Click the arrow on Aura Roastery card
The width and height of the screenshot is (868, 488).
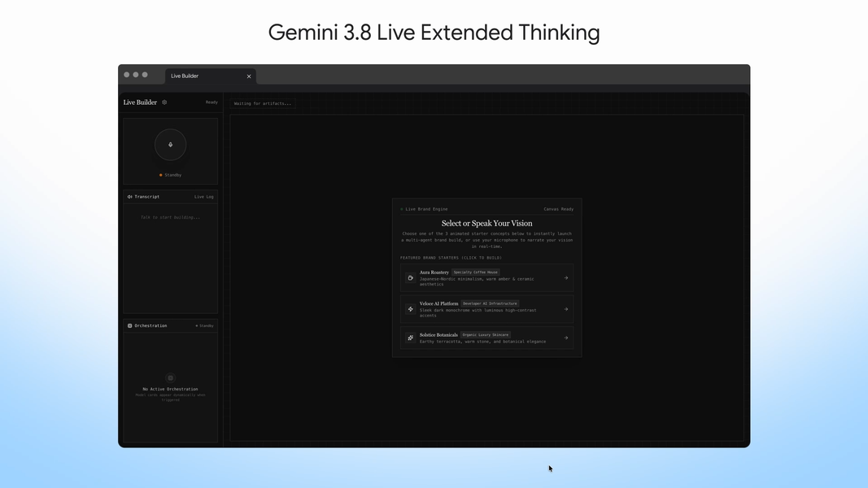[565, 277]
